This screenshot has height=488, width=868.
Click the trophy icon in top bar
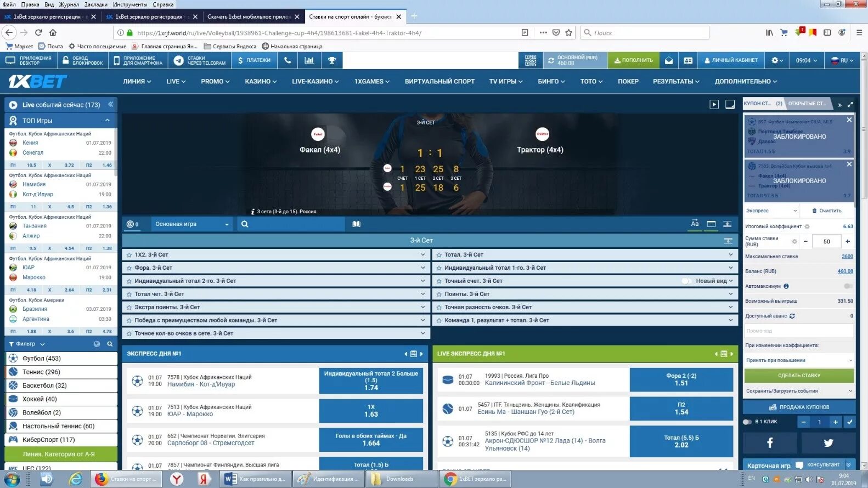[x=331, y=60]
